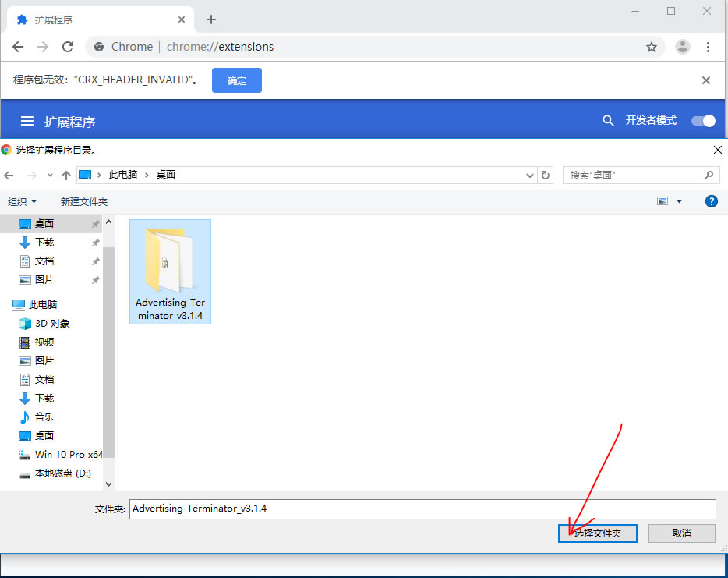728x578 pixels.
Task: Go back in the file dialog
Action: (x=9, y=176)
